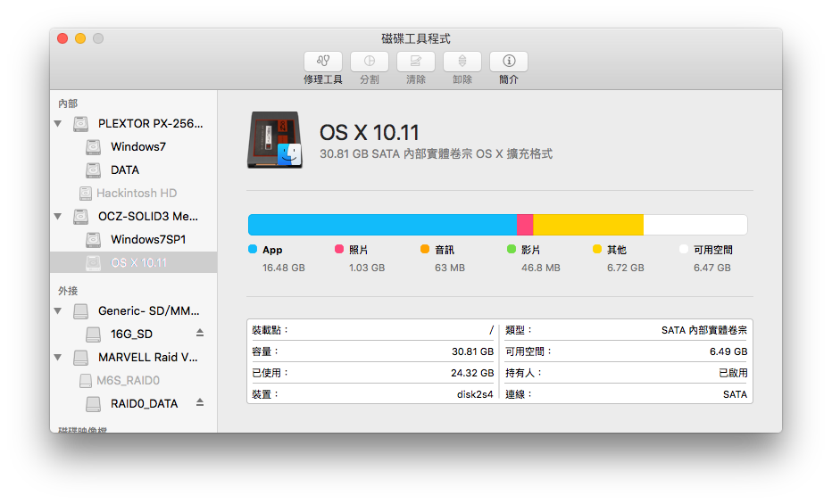832x504 pixels.
Task: Click the 可用空間 6.49 GB table value
Action: (728, 351)
